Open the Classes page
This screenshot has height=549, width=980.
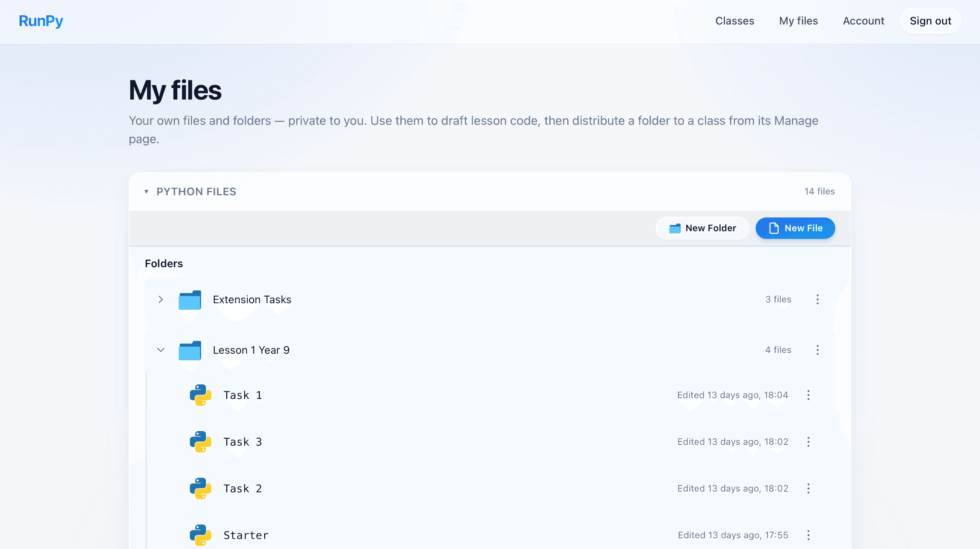735,21
